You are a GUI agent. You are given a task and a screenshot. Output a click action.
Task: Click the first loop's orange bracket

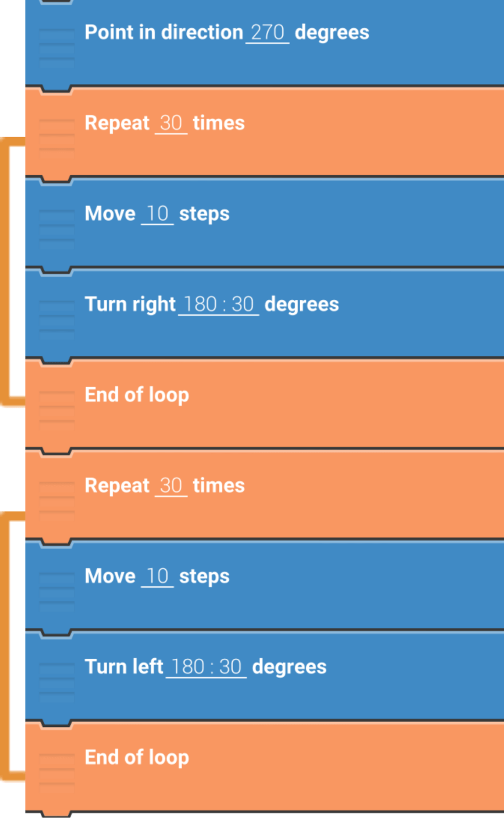[5, 272]
